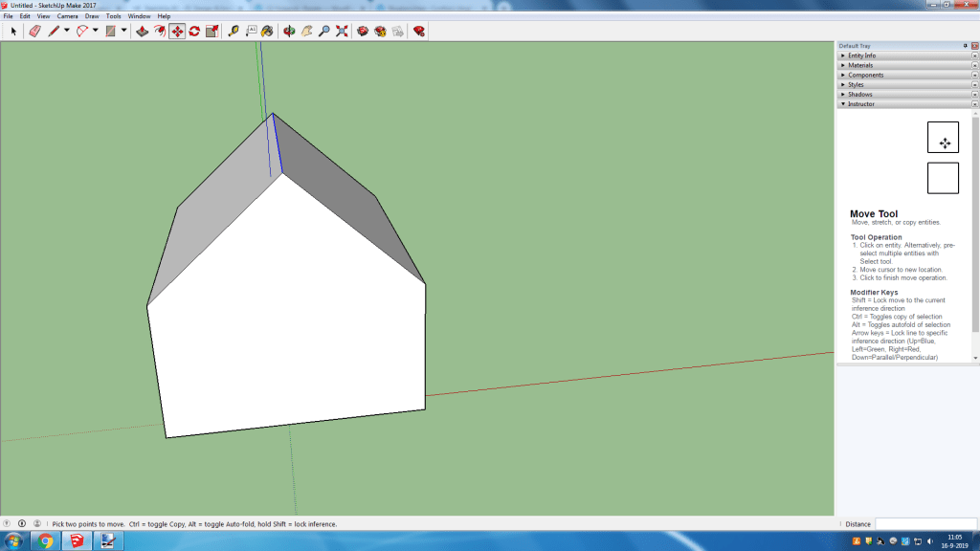Select the Pan hand tool
The width and height of the screenshot is (980, 551).
pos(306,31)
